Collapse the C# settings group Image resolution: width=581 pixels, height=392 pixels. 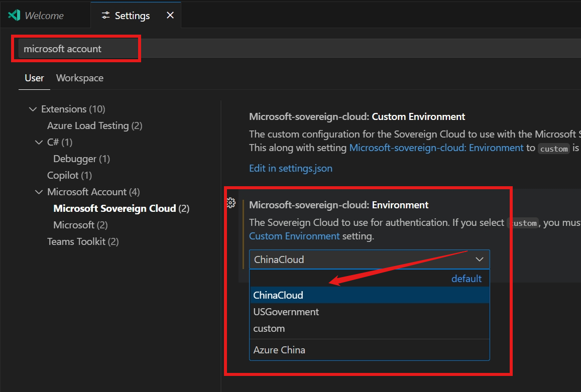point(39,142)
